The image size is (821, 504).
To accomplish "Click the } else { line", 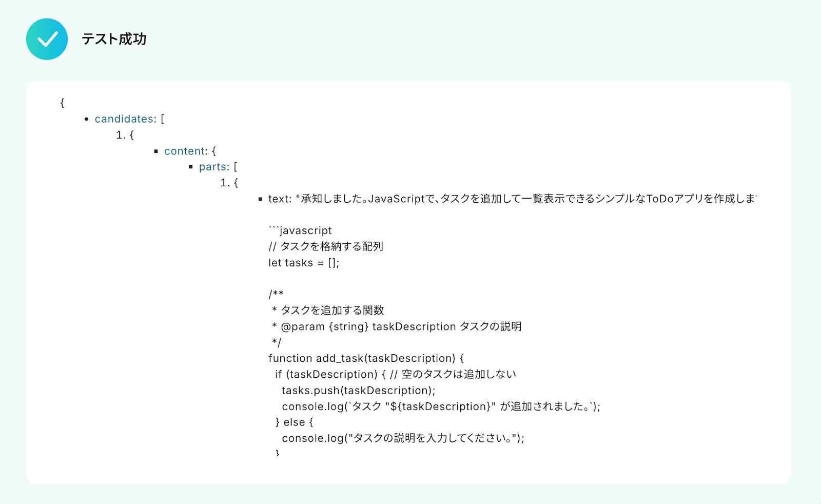I will (294, 422).
